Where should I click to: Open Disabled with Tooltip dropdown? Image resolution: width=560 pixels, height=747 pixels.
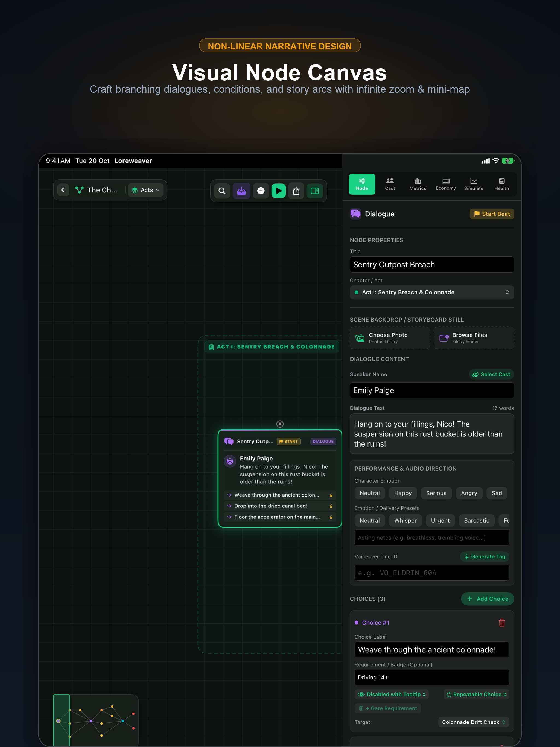(392, 694)
